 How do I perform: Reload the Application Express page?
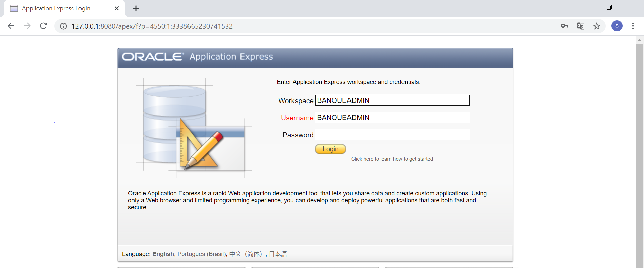pyautogui.click(x=43, y=26)
